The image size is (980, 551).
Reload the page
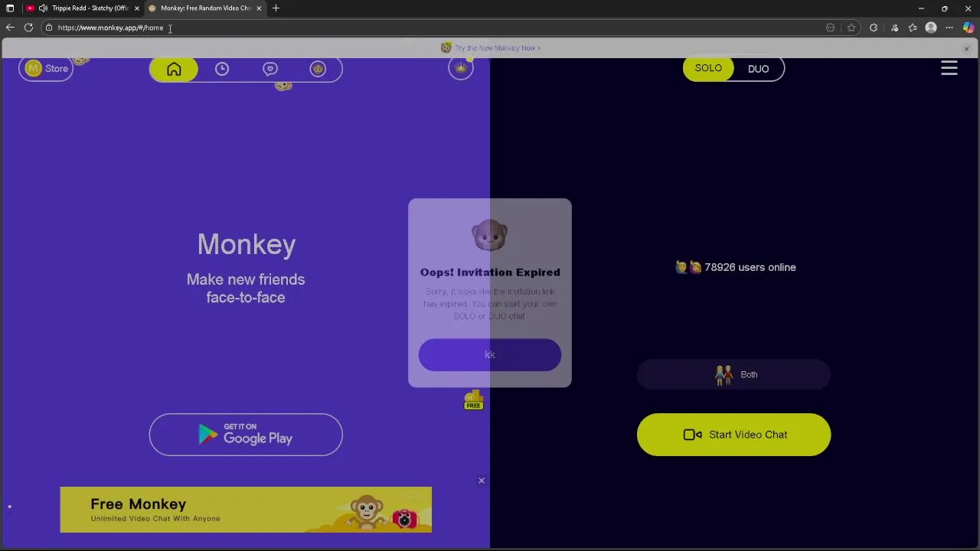click(28, 28)
